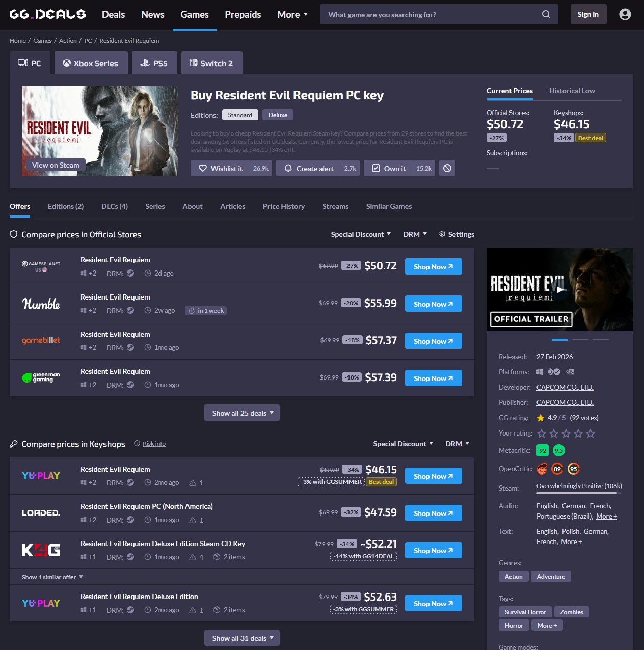
Task: Click the Action breadcrumb link
Action: point(68,40)
